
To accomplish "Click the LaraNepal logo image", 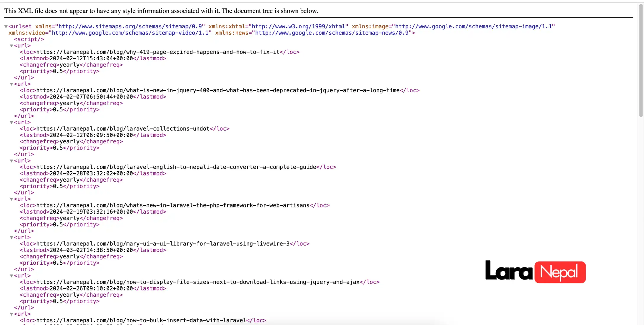I will click(536, 272).
